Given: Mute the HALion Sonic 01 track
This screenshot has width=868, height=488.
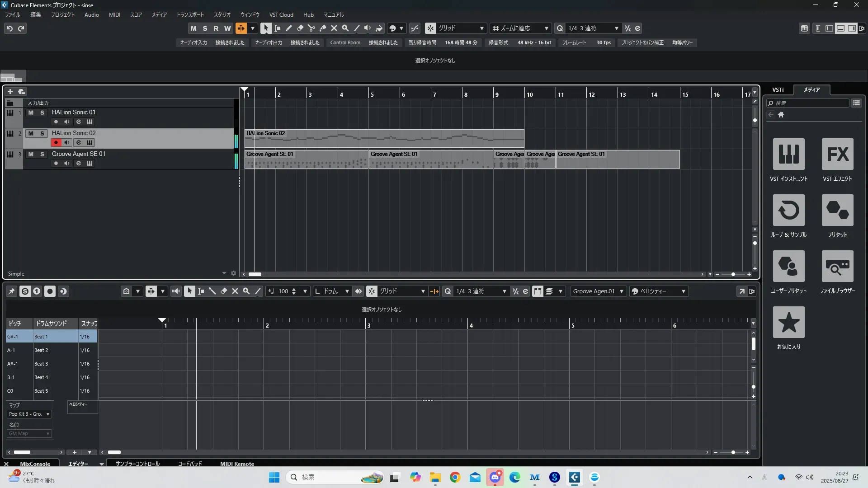Looking at the screenshot, I should point(31,113).
